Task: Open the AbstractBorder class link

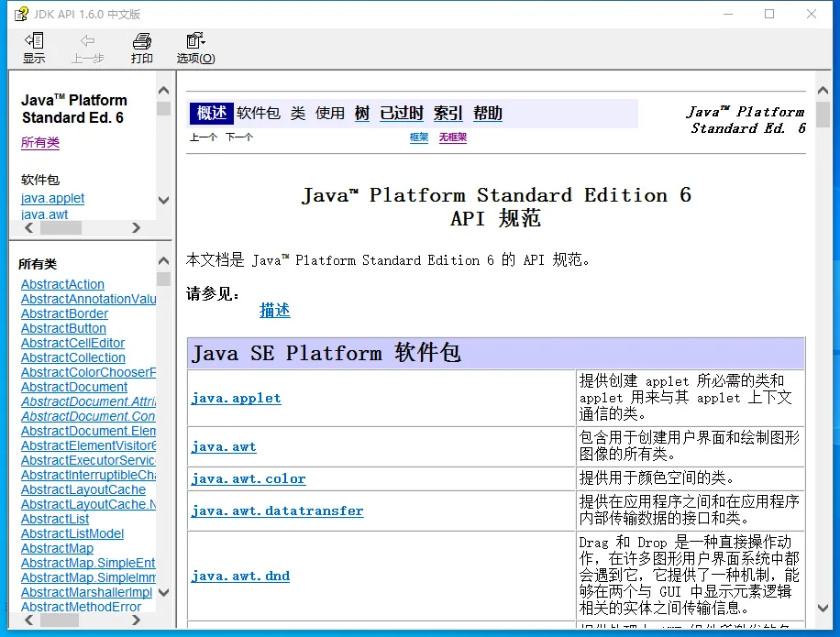Action: pos(64,313)
